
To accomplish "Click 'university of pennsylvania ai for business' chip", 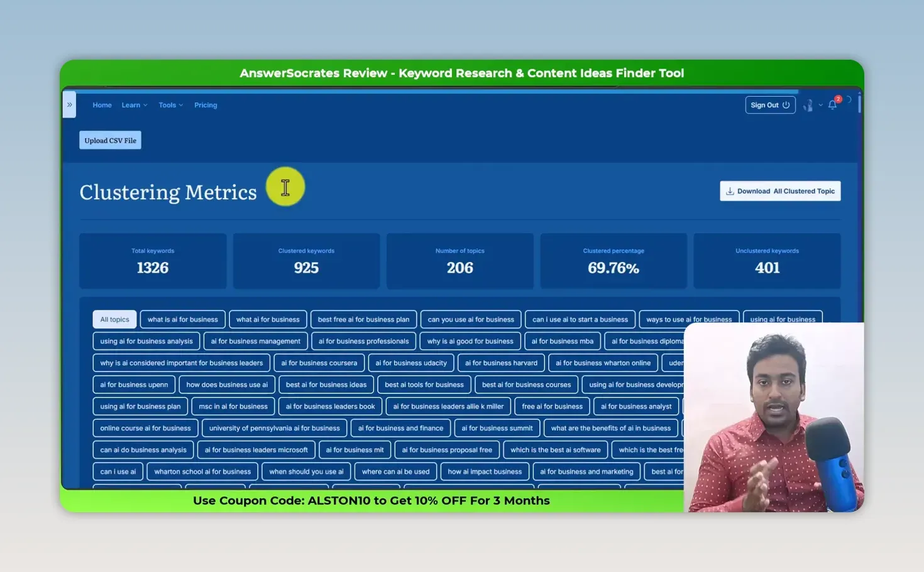I will (x=274, y=428).
